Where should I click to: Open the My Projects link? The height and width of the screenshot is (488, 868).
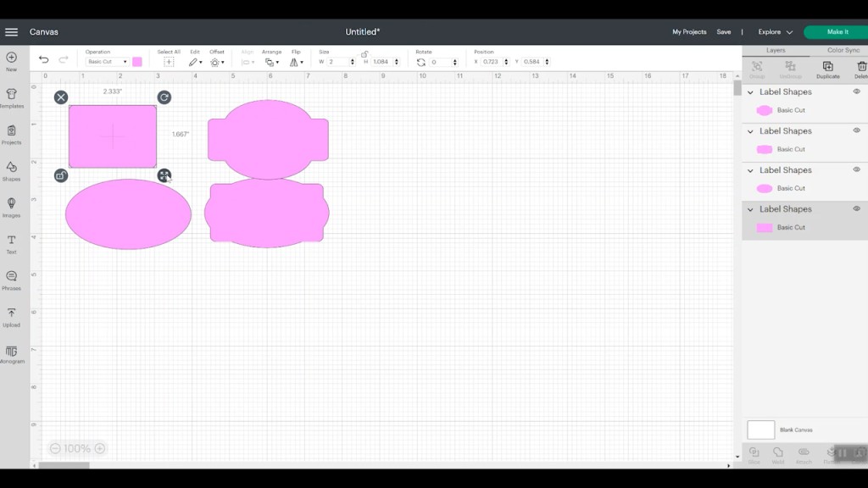pos(689,32)
